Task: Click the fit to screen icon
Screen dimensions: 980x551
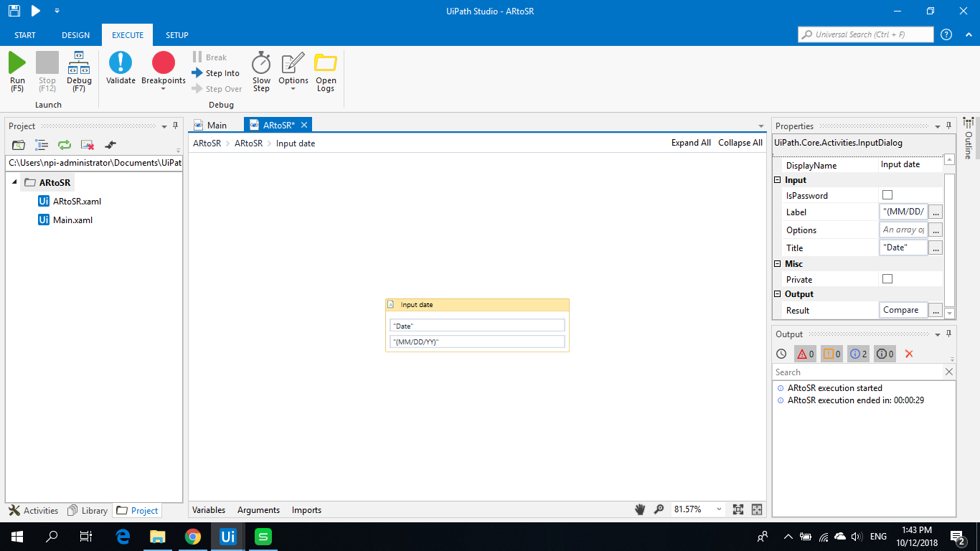Action: click(x=738, y=509)
